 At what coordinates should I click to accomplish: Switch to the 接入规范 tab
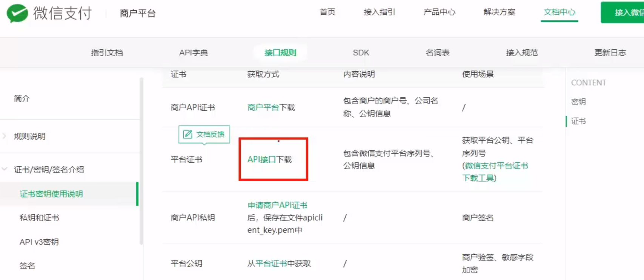tap(522, 53)
